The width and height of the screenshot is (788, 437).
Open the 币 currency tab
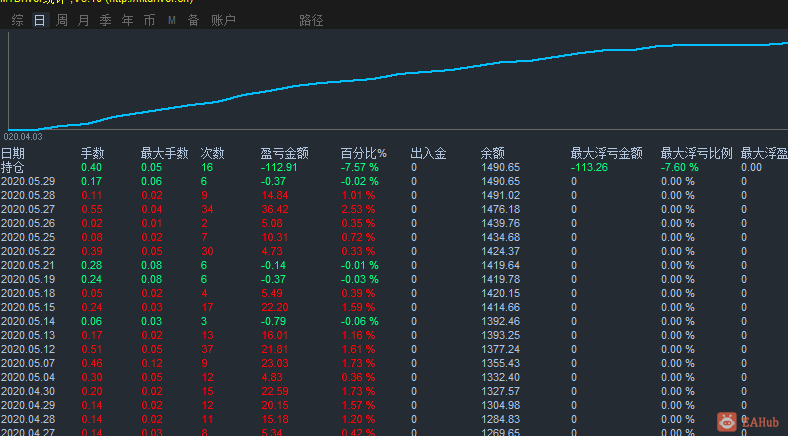(150, 20)
